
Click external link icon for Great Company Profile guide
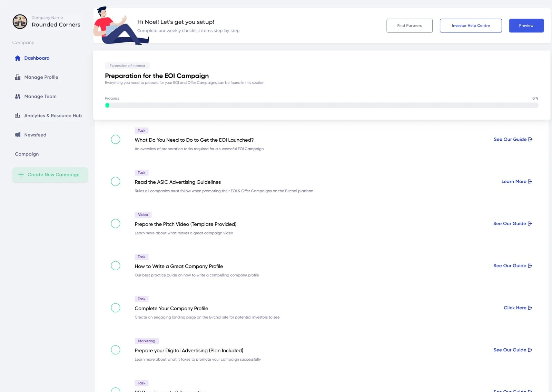click(x=530, y=265)
